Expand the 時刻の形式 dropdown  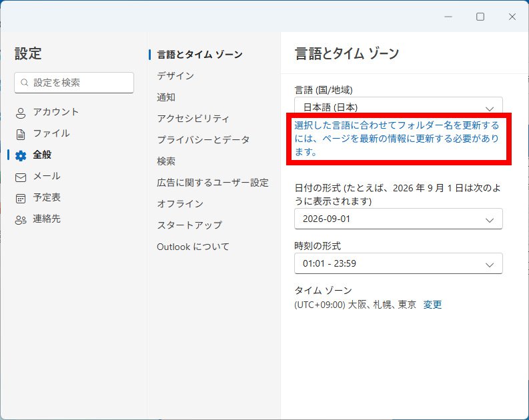(x=398, y=263)
